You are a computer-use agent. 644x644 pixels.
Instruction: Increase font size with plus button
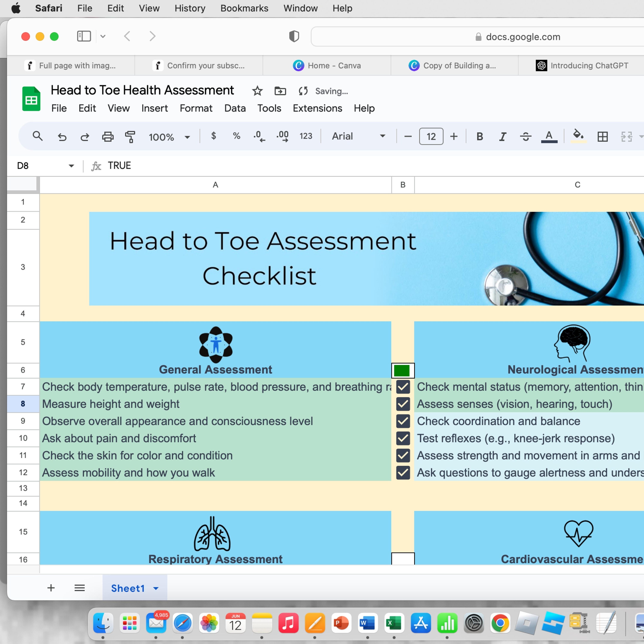pos(454,136)
